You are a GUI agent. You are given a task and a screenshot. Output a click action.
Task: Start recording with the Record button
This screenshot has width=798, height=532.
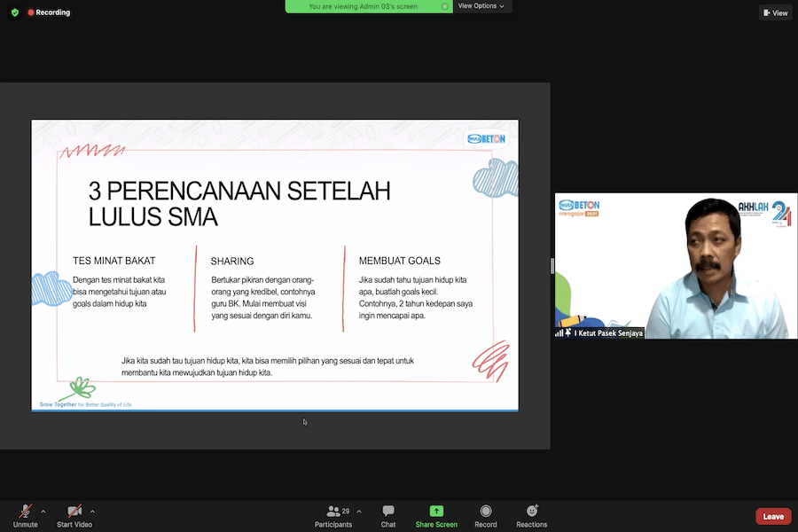[486, 515]
